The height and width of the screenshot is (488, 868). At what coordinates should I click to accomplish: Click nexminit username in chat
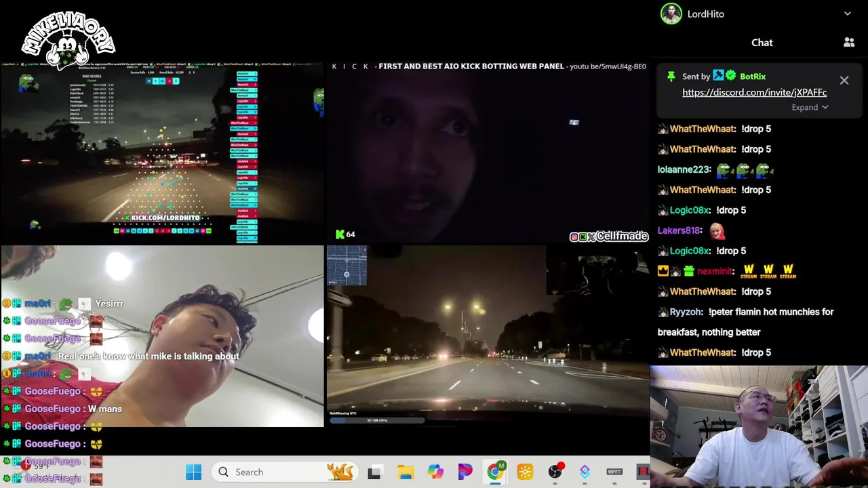point(715,271)
